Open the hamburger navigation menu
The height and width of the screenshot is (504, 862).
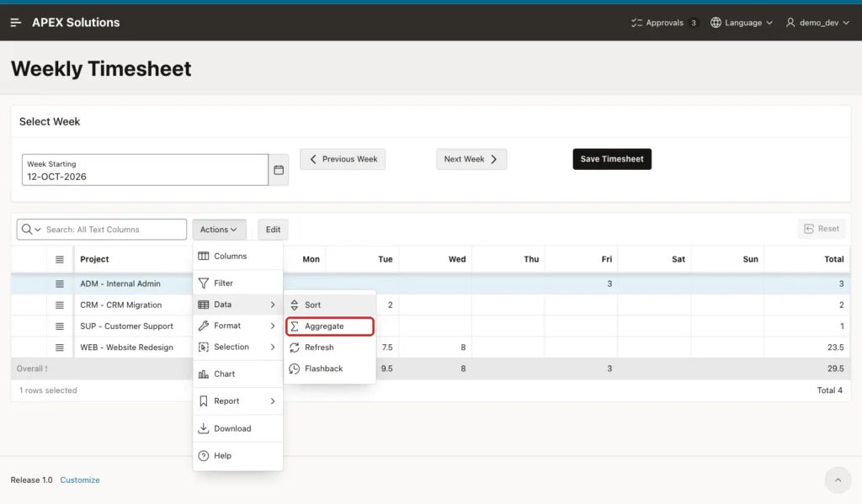tap(15, 23)
